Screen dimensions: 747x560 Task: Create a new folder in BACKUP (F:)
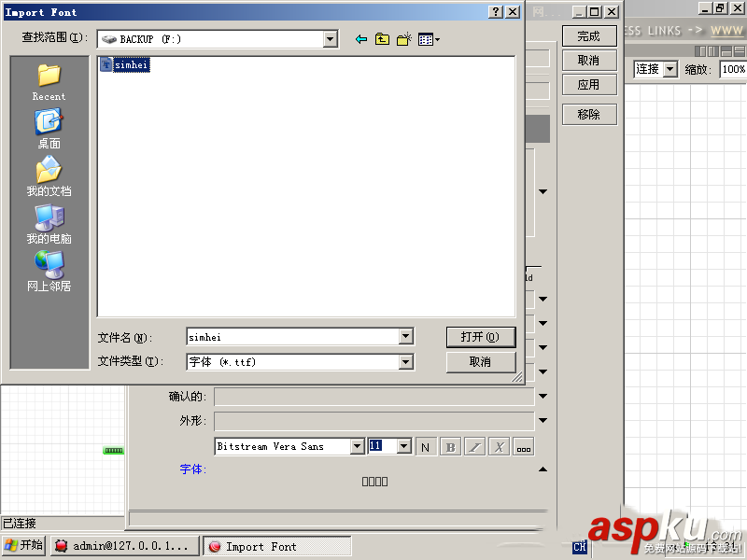click(x=404, y=39)
